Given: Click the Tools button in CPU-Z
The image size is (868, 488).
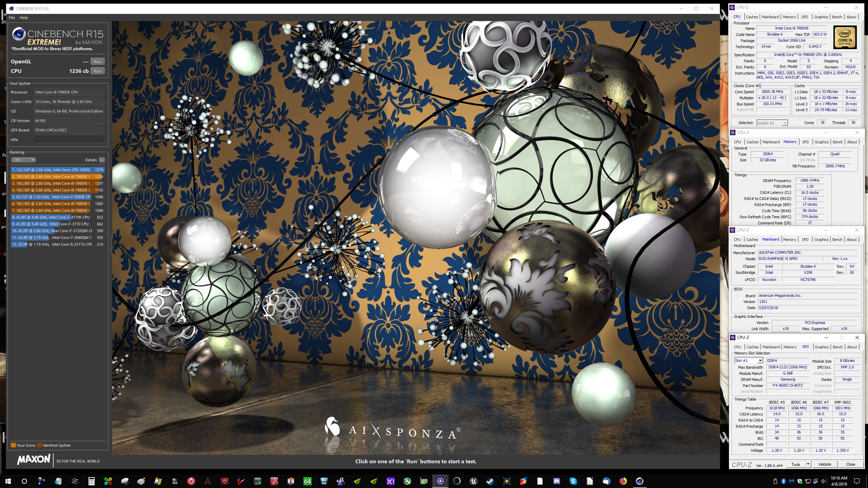Looking at the screenshot, I should pyautogui.click(x=795, y=464).
